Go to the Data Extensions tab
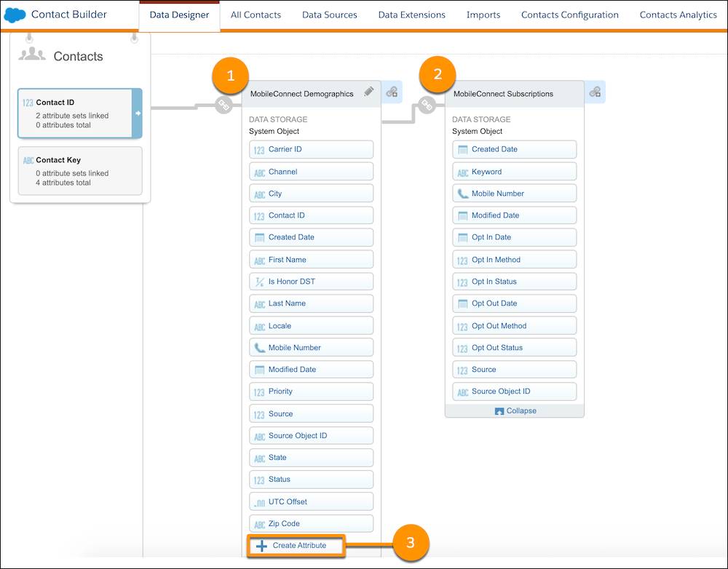This screenshot has height=569, width=728. click(412, 15)
